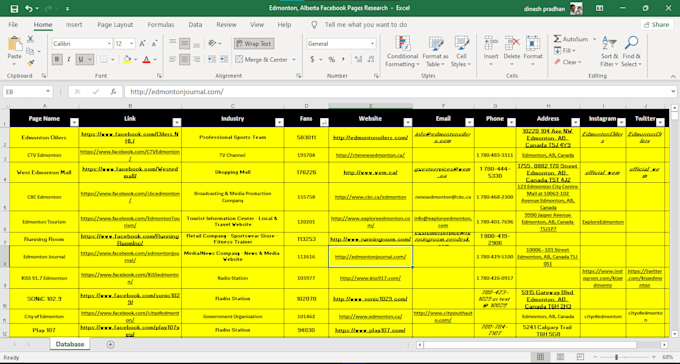Click AutoSum sigma button
The height and width of the screenshot is (364, 680).
tap(571, 39)
